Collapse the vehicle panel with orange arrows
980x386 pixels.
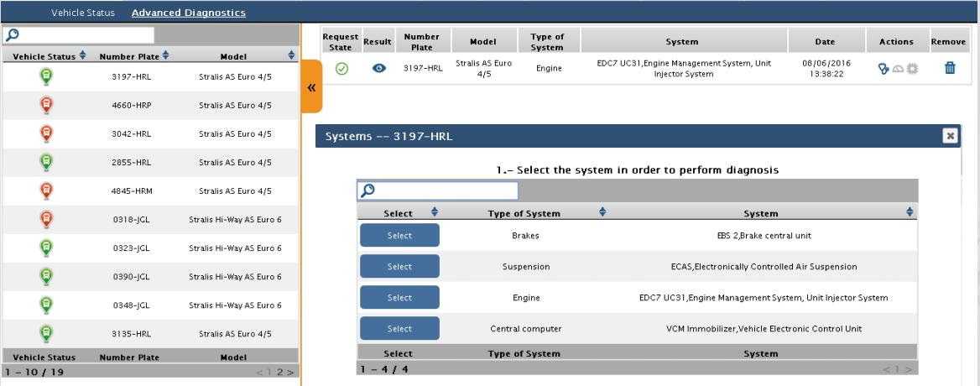click(x=310, y=87)
